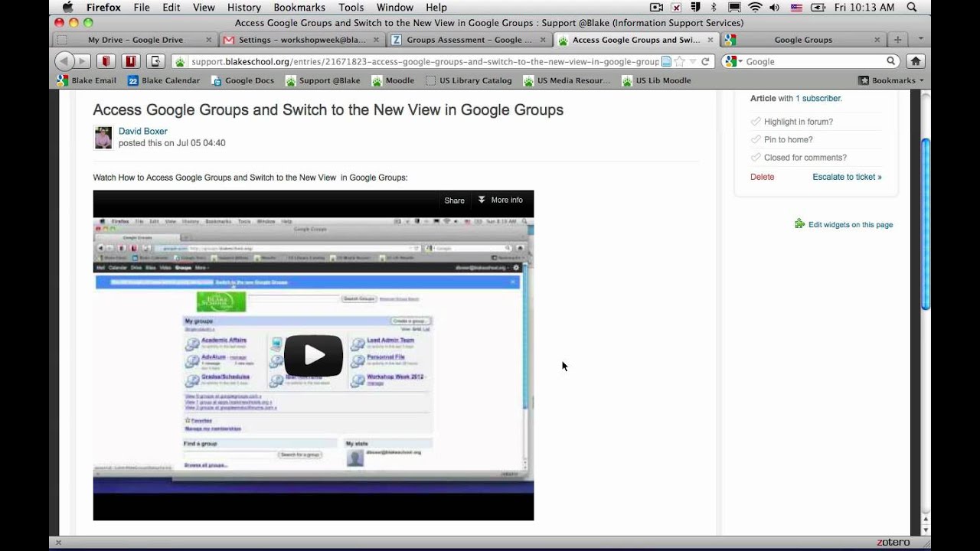
Task: Click the page-arrow toolbar icon
Action: coord(155,61)
